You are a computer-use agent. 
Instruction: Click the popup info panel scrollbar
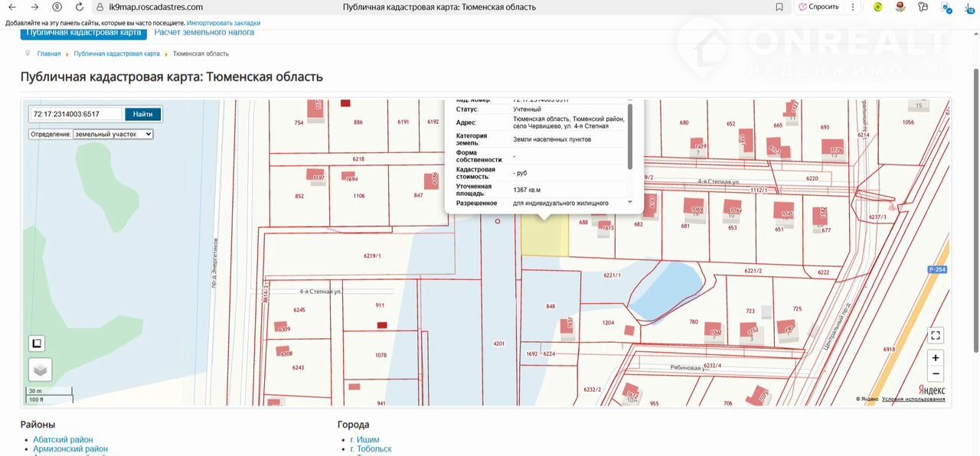pos(630,138)
